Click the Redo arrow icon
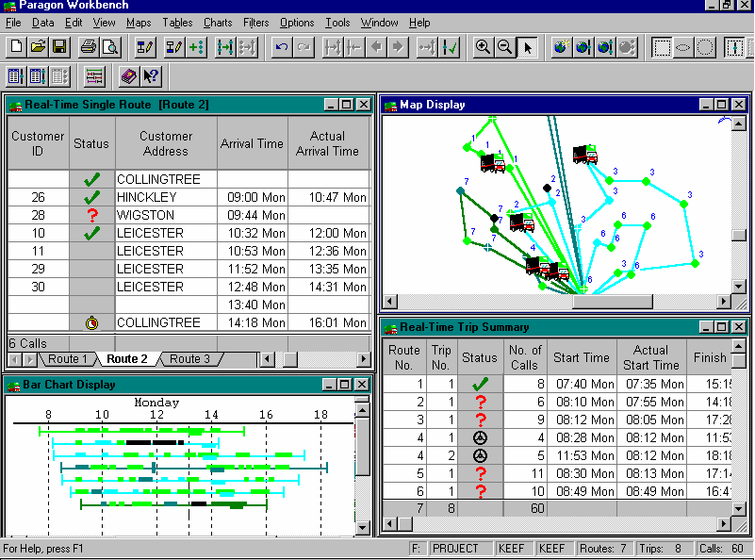 [304, 47]
